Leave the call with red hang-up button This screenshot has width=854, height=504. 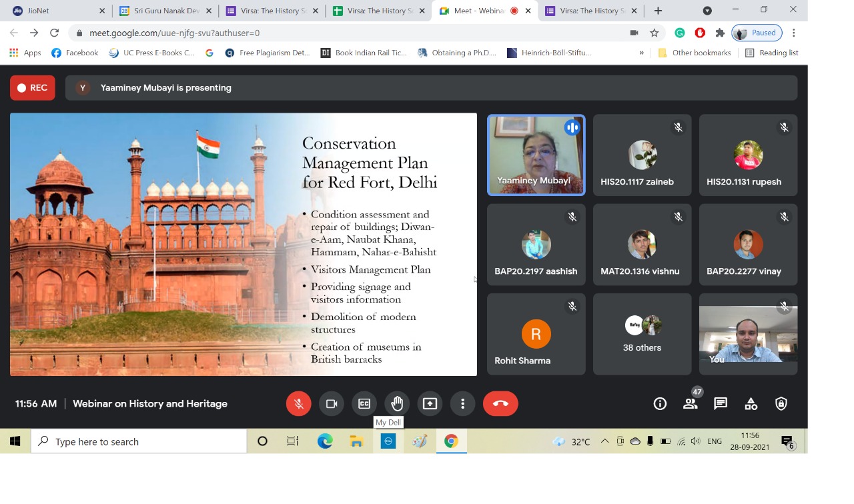(x=500, y=404)
